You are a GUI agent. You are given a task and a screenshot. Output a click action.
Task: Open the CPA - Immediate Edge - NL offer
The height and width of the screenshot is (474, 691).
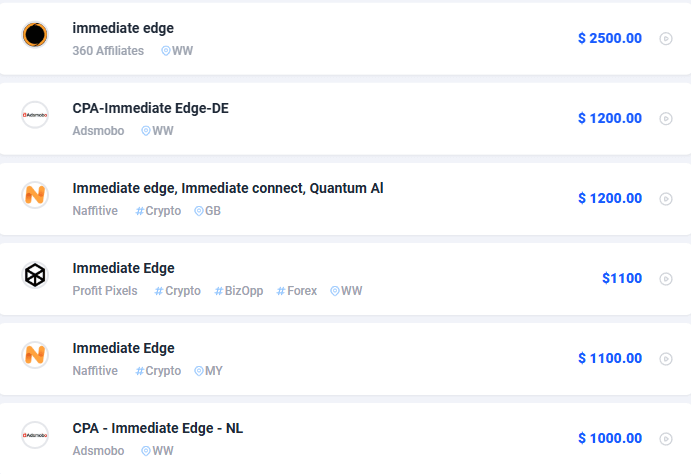pos(158,428)
